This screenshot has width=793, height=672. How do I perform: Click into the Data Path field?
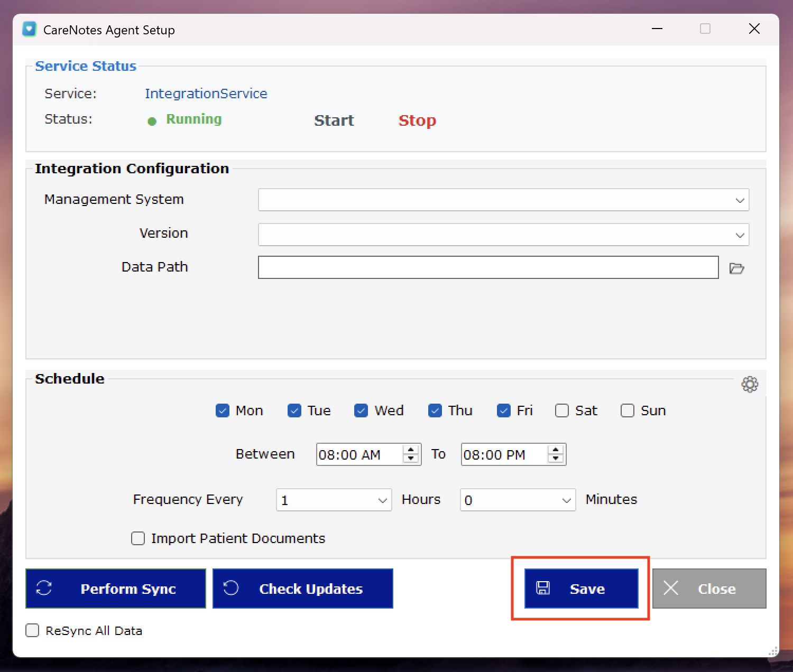pos(488,267)
